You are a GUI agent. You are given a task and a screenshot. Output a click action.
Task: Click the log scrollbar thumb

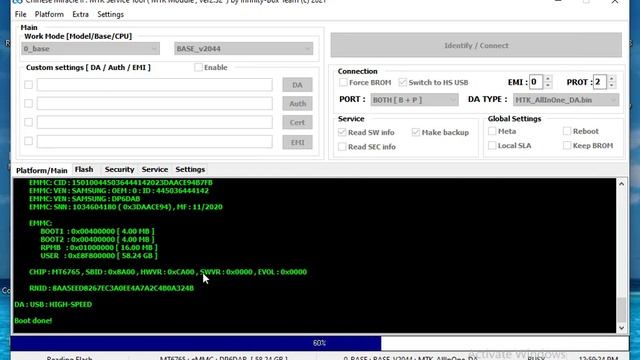point(621,309)
